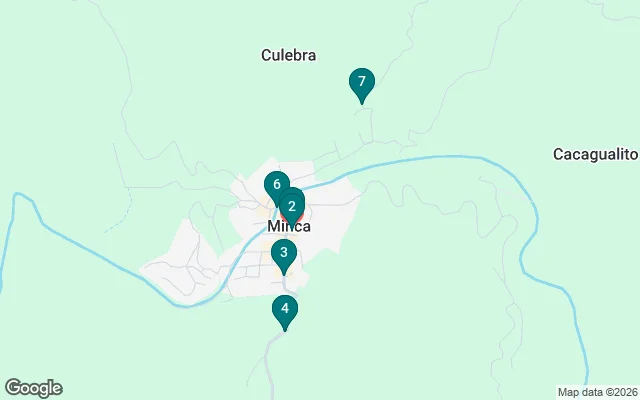Open the Google logo link
640x400 pixels.
tap(34, 388)
